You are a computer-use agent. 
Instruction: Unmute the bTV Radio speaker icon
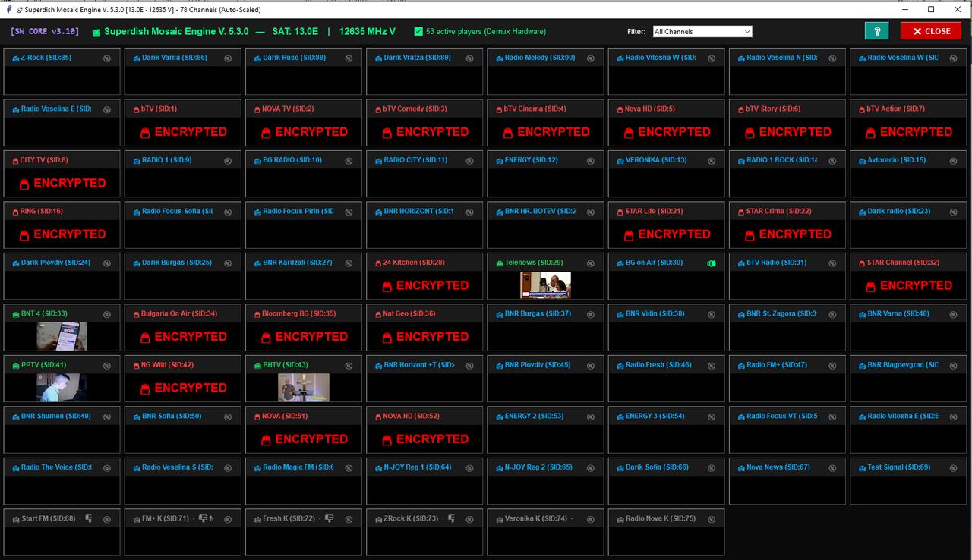pos(832,263)
